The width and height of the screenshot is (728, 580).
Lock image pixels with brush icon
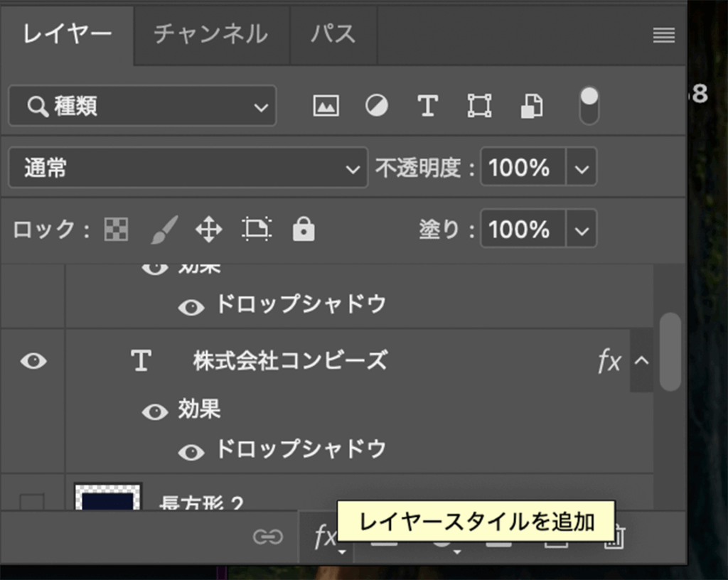tap(164, 230)
